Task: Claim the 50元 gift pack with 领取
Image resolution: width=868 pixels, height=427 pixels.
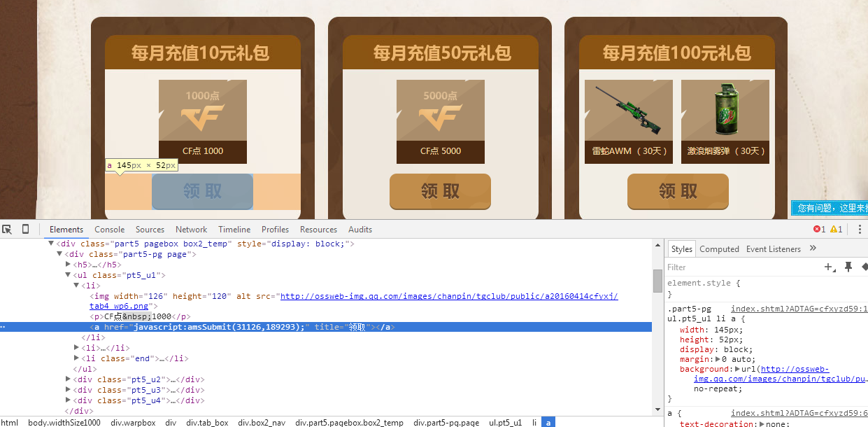Action: coord(440,191)
